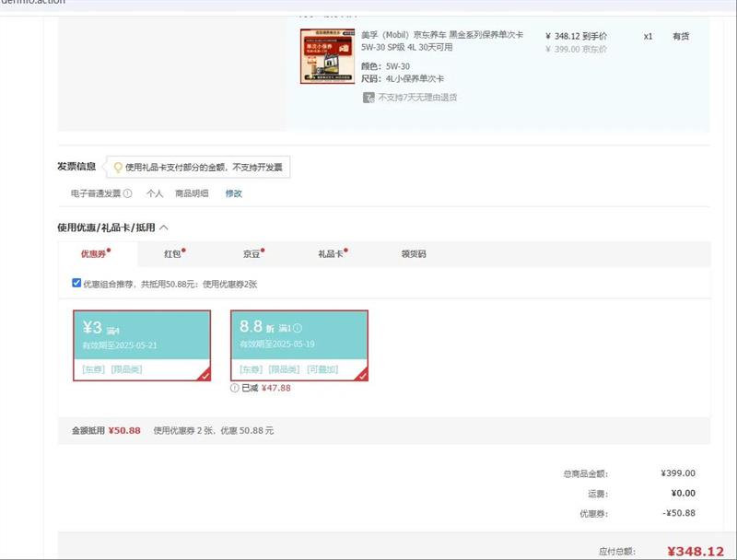Click the ¥348.12 到手价 price text
This screenshot has height=560, width=737.
point(577,36)
